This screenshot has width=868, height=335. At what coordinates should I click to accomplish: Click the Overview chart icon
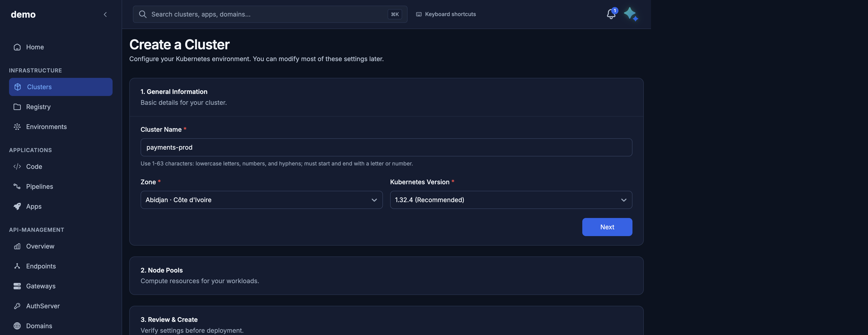[x=17, y=246]
